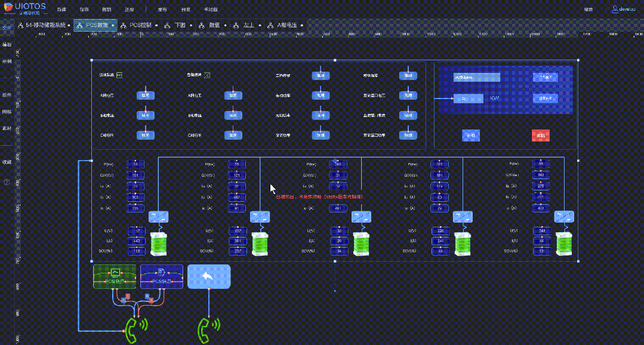Switch to the PCS控制 tab
The image size is (644, 345).
point(140,25)
